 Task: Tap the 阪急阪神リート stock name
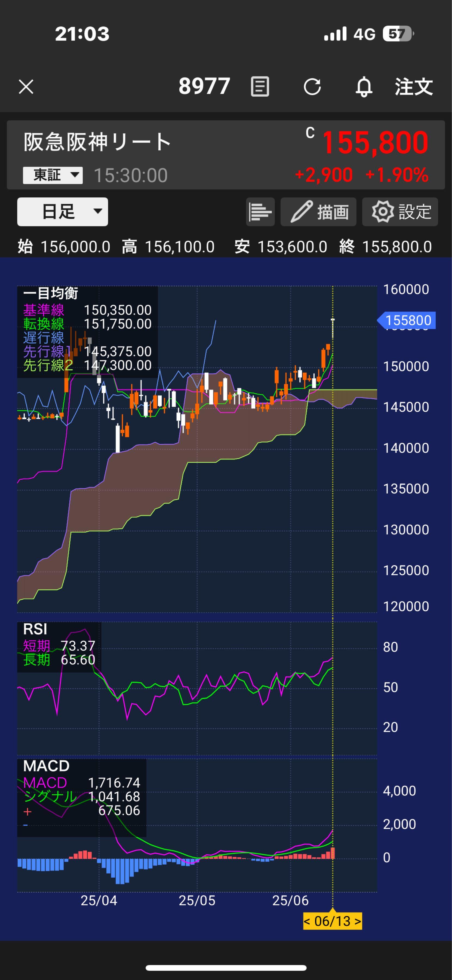97,142
